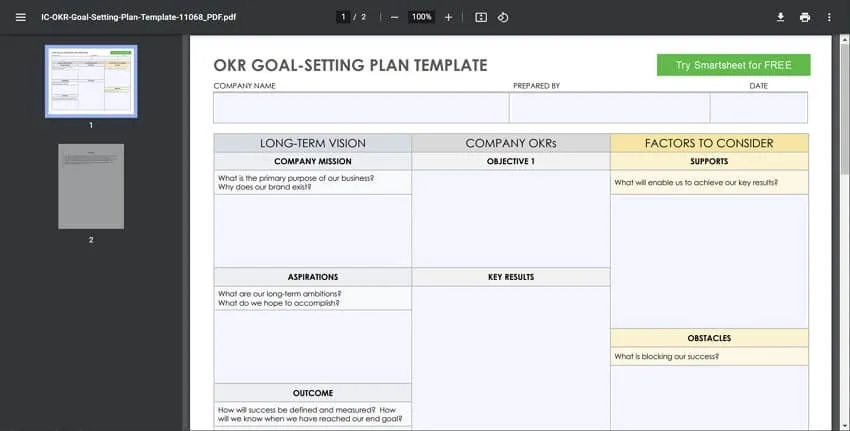Click the 100% zoom level field
The image size is (850, 431).
(x=421, y=17)
